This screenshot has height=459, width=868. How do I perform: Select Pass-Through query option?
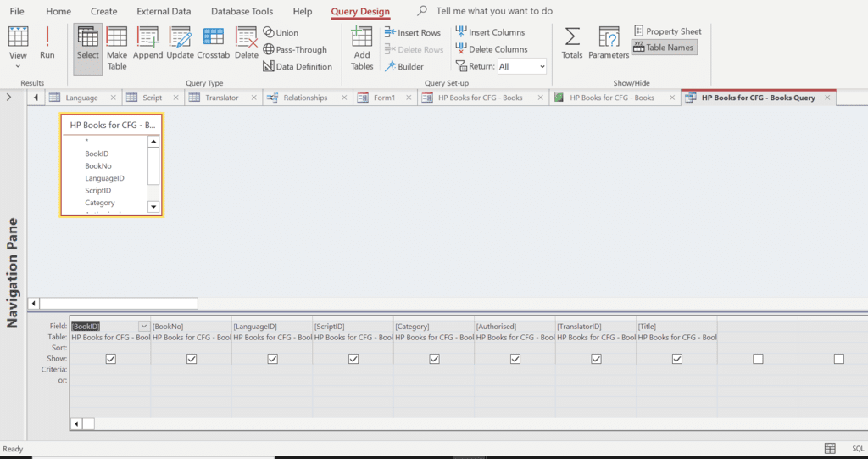pos(295,49)
